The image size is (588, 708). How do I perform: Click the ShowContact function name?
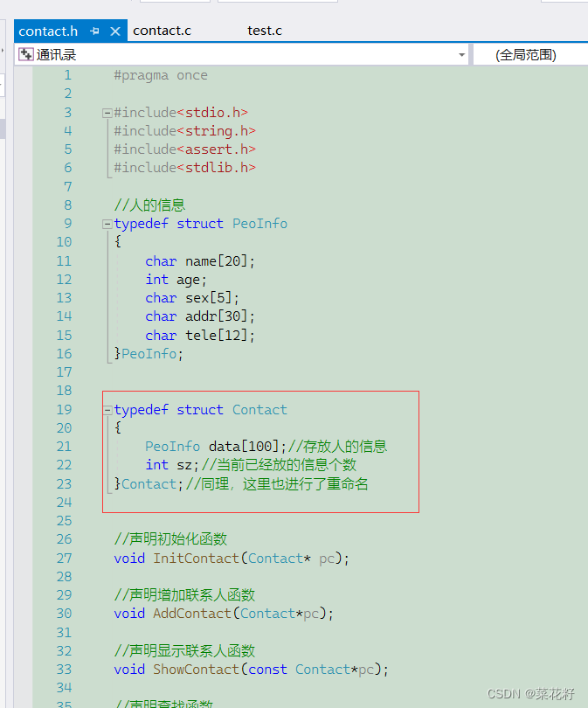196,670
